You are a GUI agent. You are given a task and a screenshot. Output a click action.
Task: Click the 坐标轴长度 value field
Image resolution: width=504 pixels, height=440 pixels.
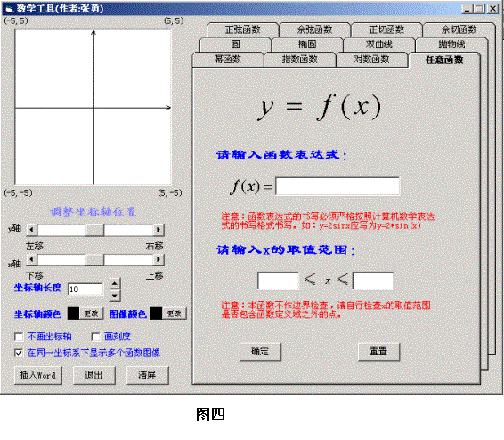pyautogui.click(x=85, y=289)
